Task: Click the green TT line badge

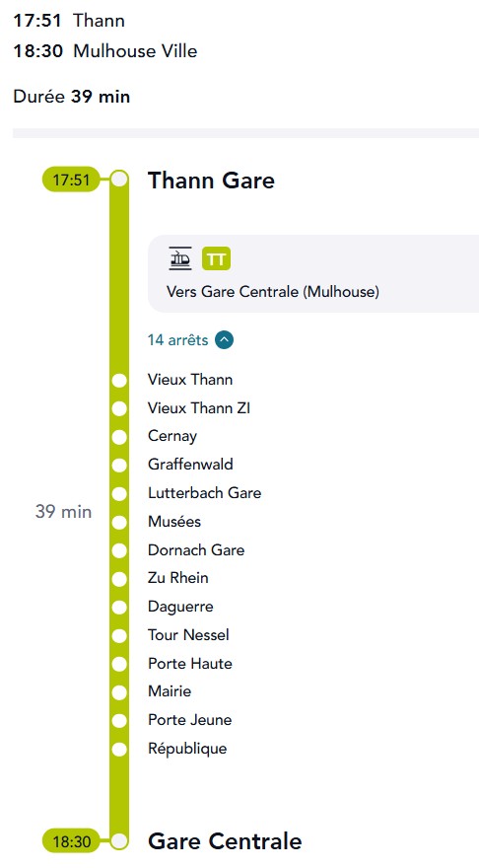Action: 216,259
